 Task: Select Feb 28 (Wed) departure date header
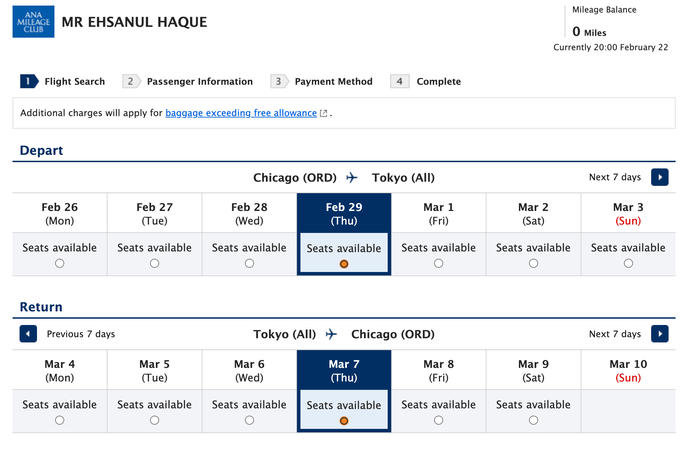249,213
